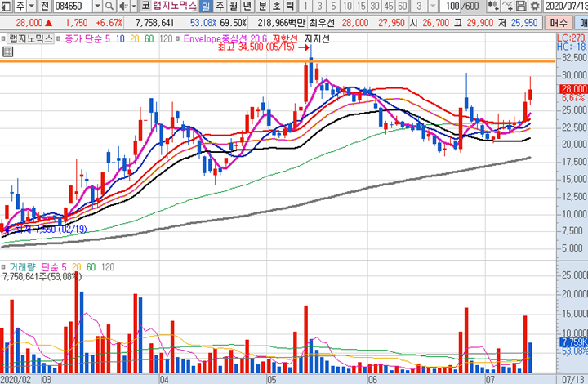The height and width of the screenshot is (384, 588).
Task: Click the current price 28,000 in quote bar
Action: point(29,23)
